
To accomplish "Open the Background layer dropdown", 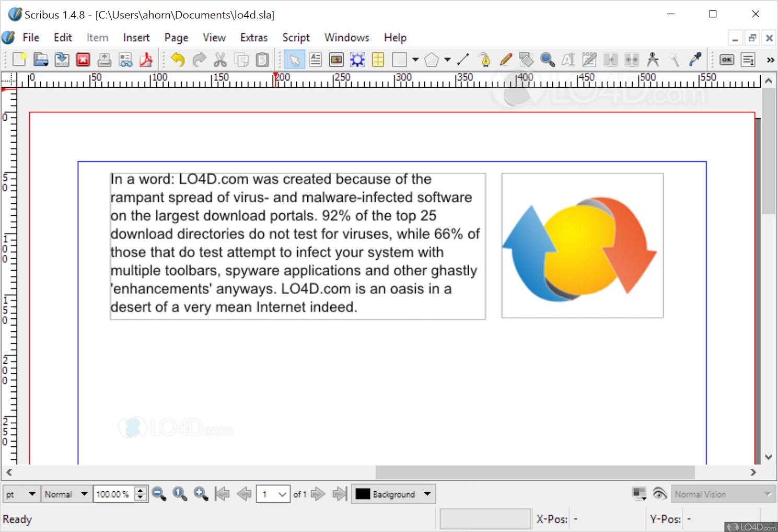I will (393, 494).
